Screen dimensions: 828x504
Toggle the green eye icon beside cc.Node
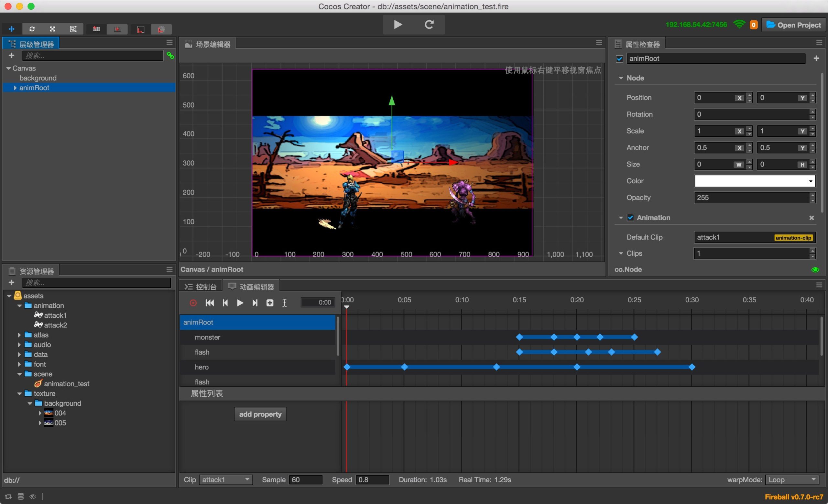pos(815,270)
